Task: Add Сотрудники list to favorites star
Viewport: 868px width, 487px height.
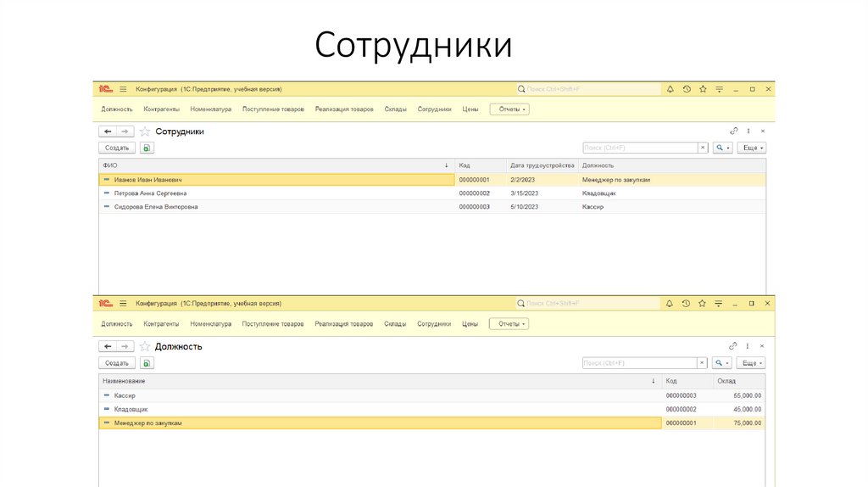Action: coord(144,132)
